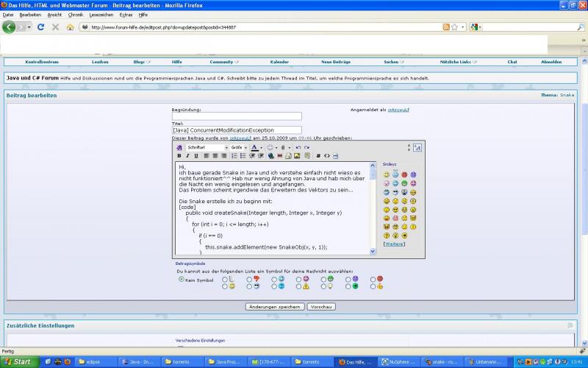Image resolution: width=588 pixels, height=368 pixels.
Task: Choose the warning triangle post symbol radio
Action: (x=299, y=286)
